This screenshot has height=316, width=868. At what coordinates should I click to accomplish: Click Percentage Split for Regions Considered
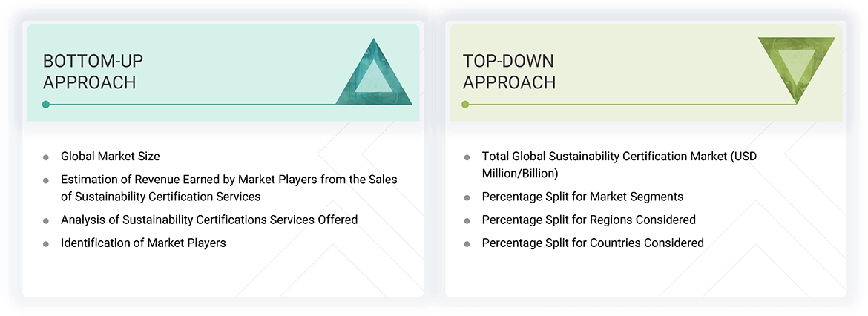coord(588,220)
